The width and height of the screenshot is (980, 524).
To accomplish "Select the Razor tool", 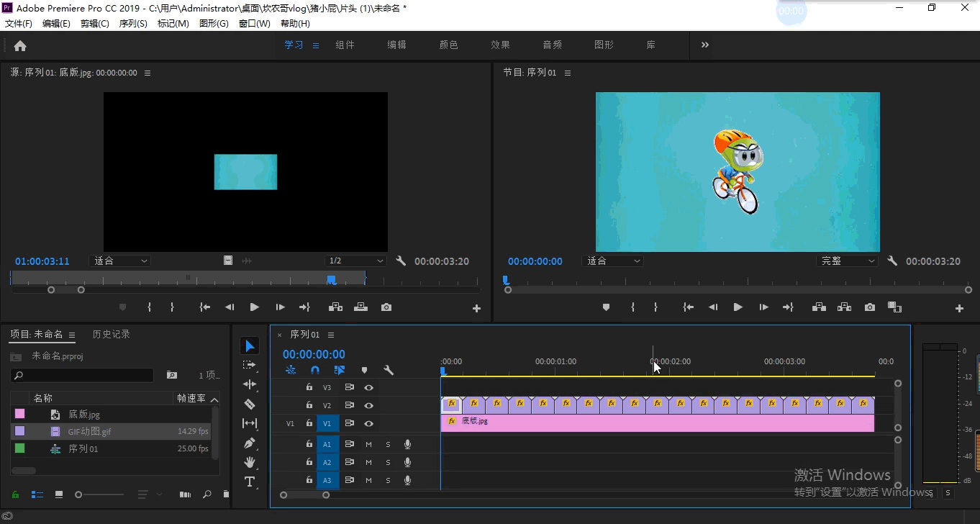I will click(x=250, y=404).
